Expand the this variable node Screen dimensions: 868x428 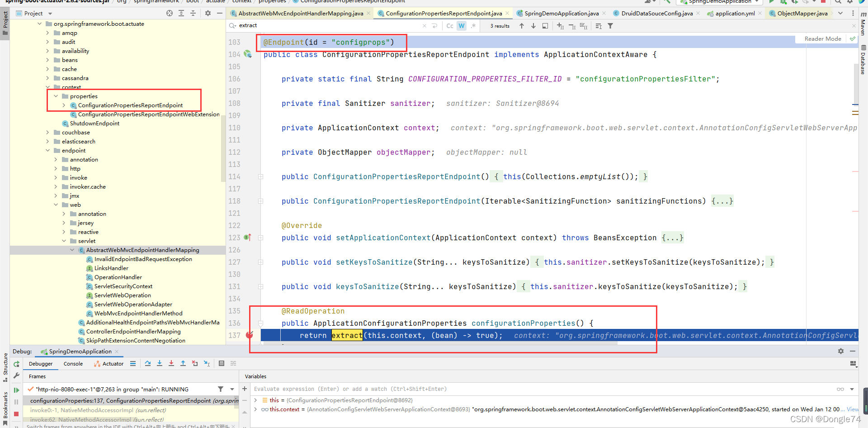click(x=256, y=400)
